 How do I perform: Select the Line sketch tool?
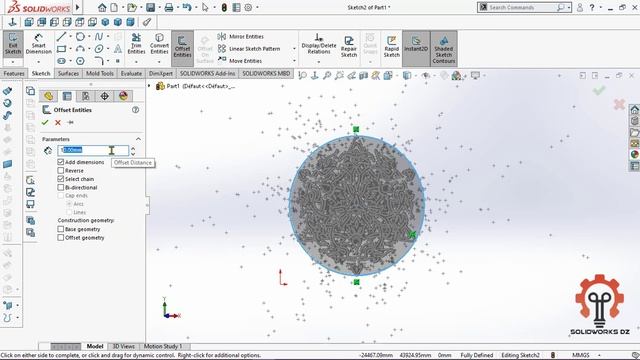point(61,37)
